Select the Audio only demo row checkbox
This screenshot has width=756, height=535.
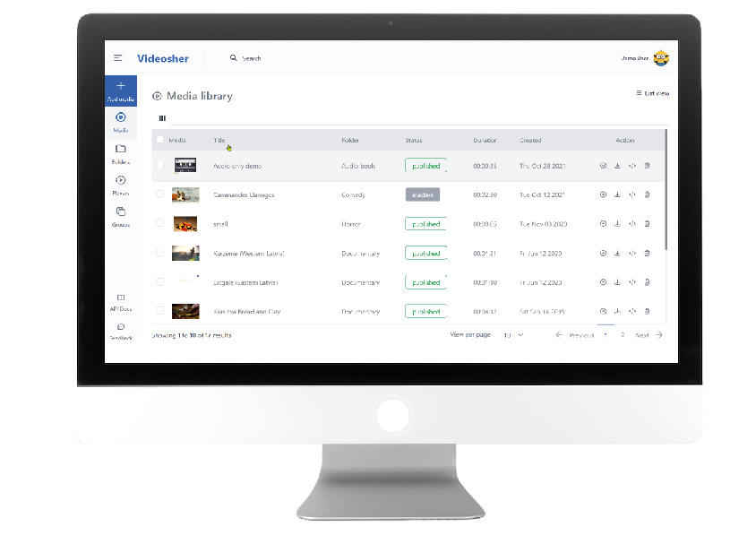pyautogui.click(x=160, y=166)
